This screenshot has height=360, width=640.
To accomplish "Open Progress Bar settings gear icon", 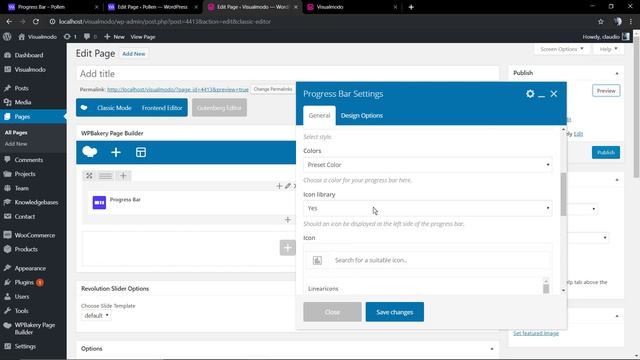I will coord(530,94).
